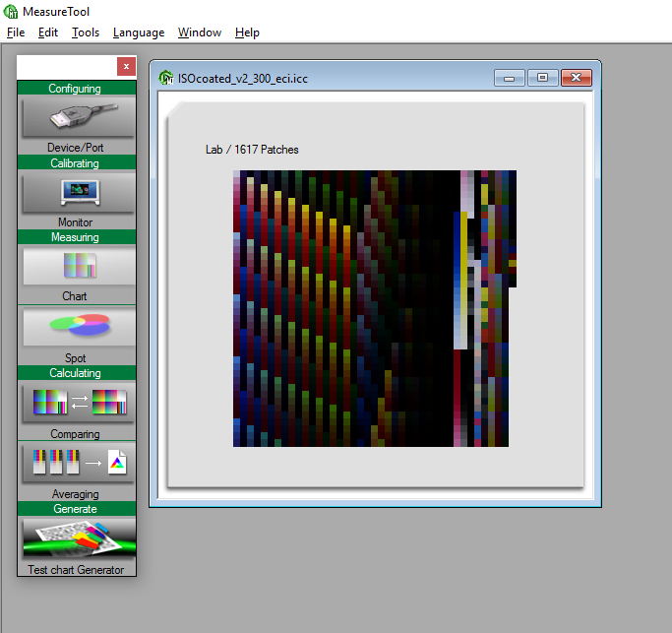Viewport: 672px width, 633px height.
Task: Click the Configuring section header
Action: tap(77, 89)
